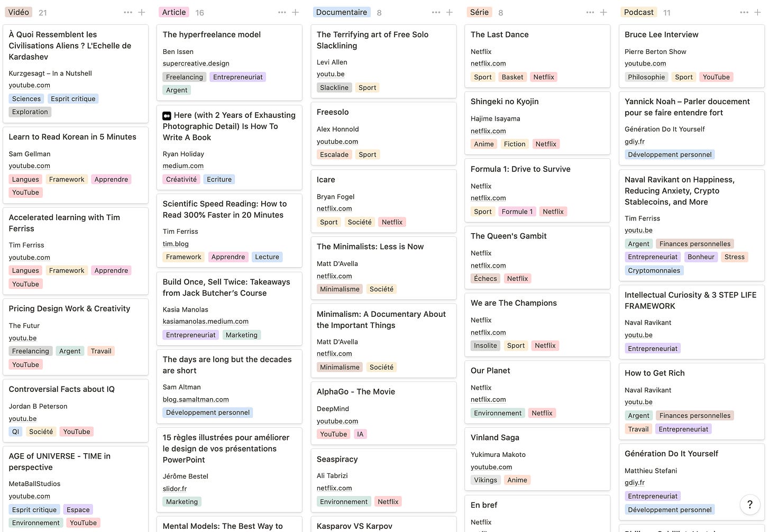Click the Vikings tag
770x532 pixels.
pos(485,480)
